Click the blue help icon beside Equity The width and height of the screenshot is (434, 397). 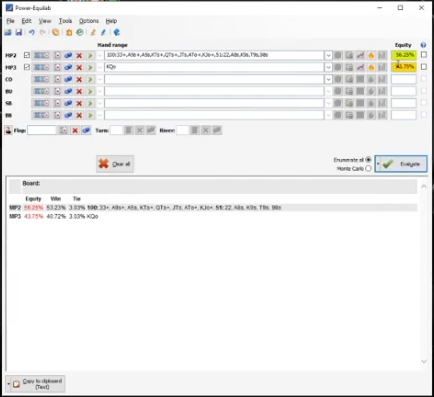[x=423, y=45]
